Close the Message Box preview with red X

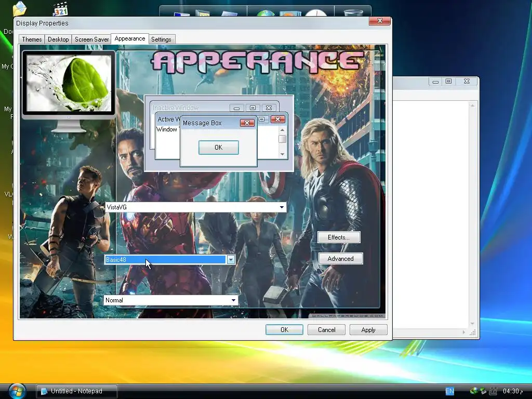pyautogui.click(x=247, y=123)
